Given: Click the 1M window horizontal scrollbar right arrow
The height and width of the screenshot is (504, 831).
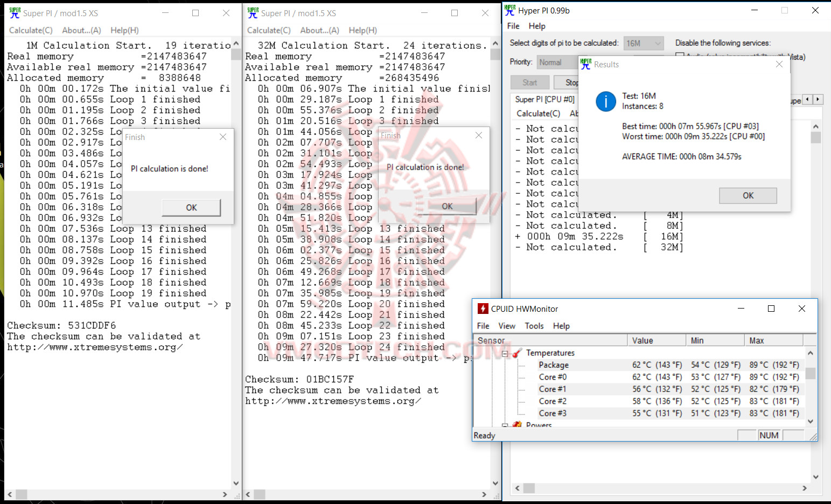Looking at the screenshot, I should (225, 494).
